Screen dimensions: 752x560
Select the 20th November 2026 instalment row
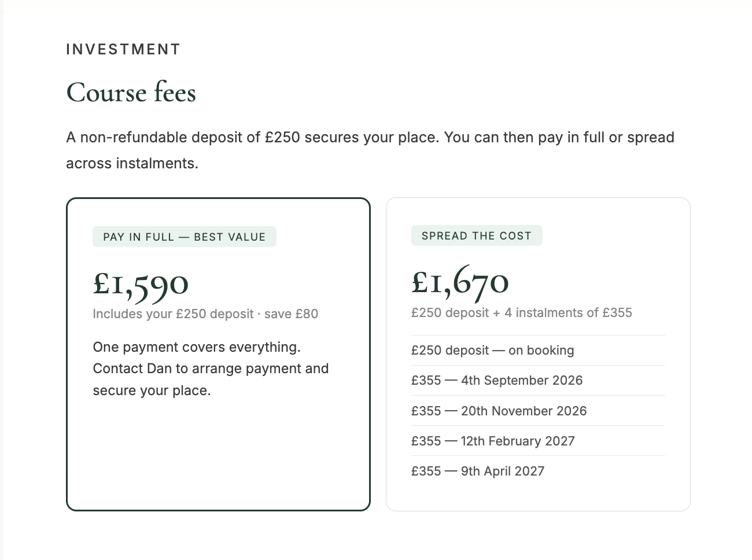click(x=538, y=411)
